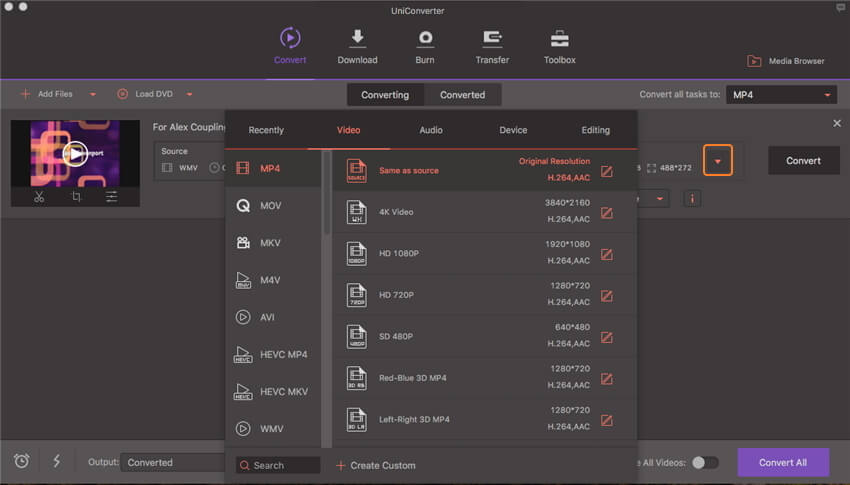
Task: Open the feedback chat icon in title bar
Action: (840, 8)
